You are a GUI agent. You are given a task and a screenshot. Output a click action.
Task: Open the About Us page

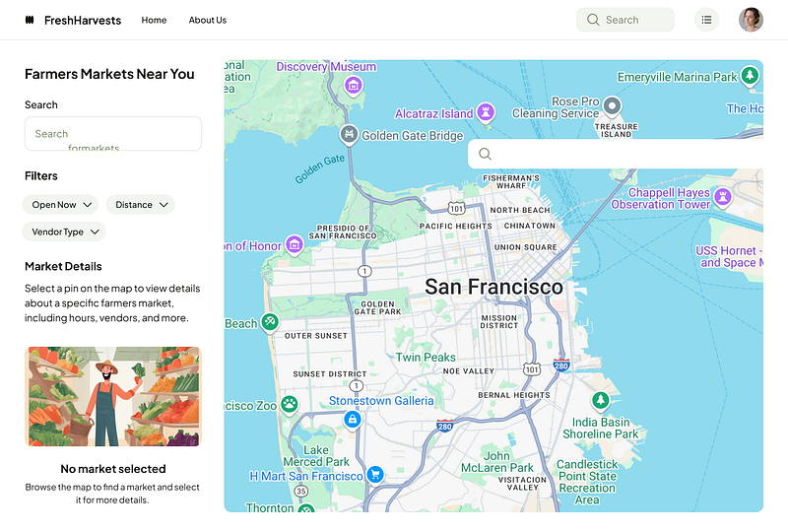click(x=208, y=20)
